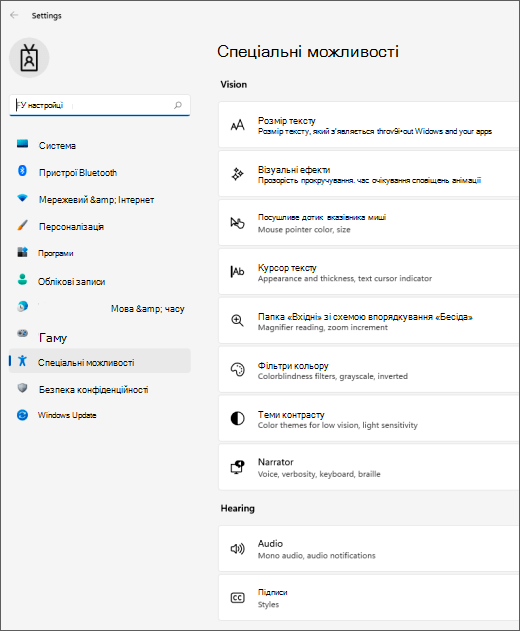This screenshot has width=520, height=631.
Task: Open Безпека конфіденційності section
Action: (99, 390)
